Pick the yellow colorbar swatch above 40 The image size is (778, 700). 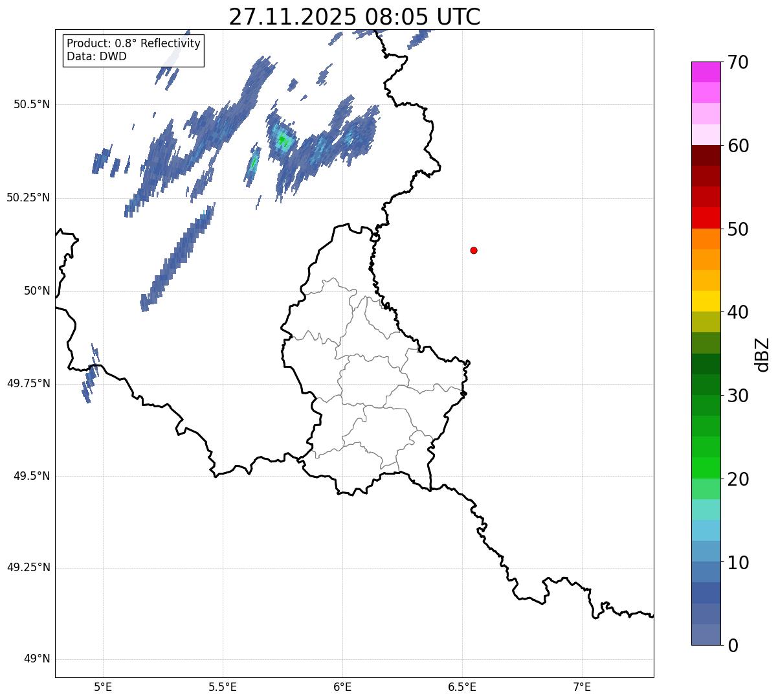[706, 301]
